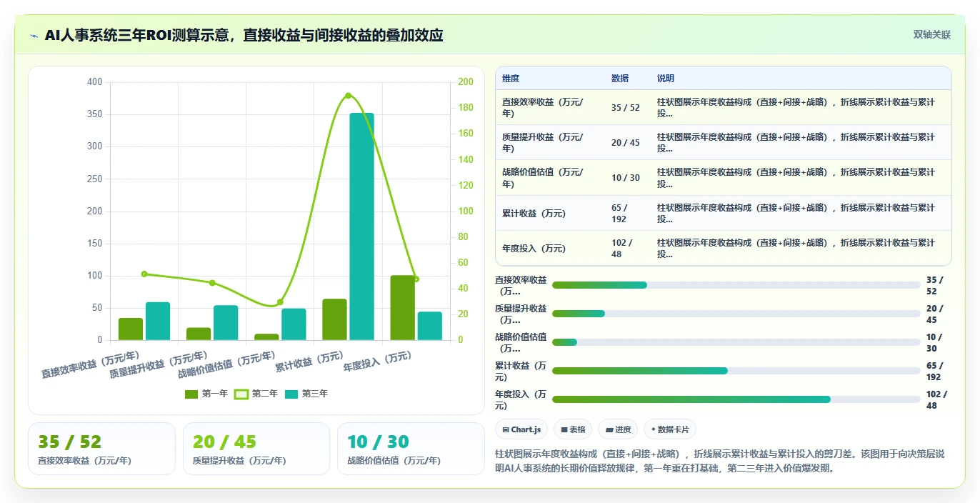Image resolution: width=980 pixels, height=503 pixels.
Task: Toggle 第三年 series in chart legend
Action: click(x=306, y=394)
